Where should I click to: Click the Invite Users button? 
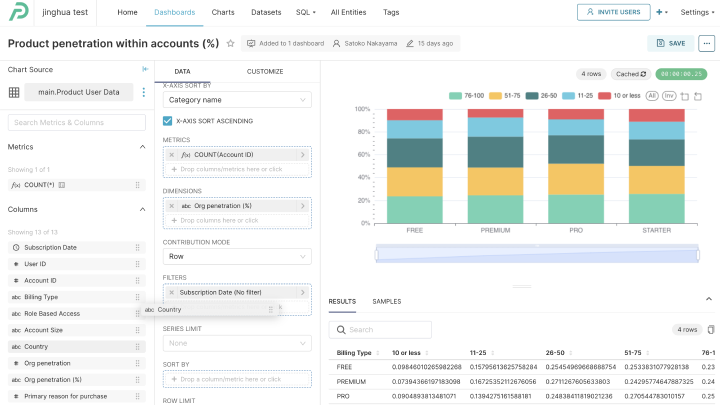tap(610, 12)
